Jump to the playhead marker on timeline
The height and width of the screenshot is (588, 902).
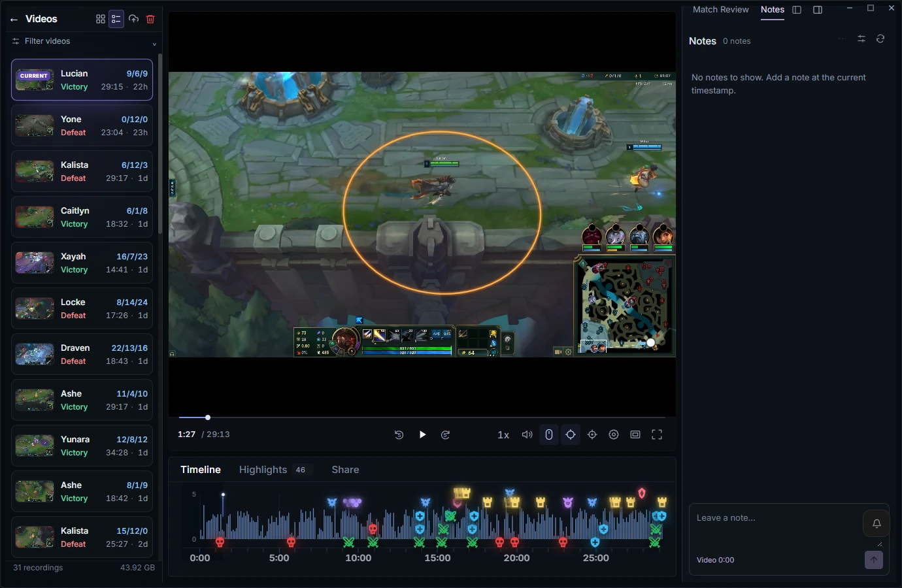(223, 495)
